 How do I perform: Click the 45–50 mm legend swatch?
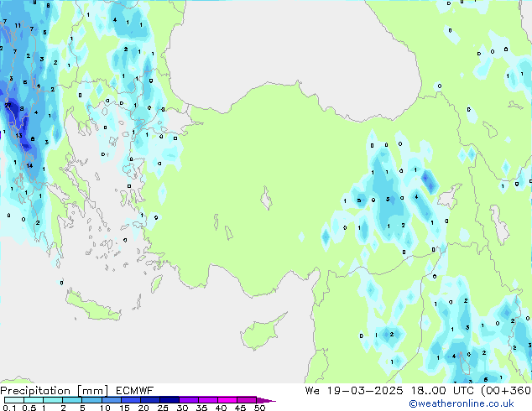247,400
